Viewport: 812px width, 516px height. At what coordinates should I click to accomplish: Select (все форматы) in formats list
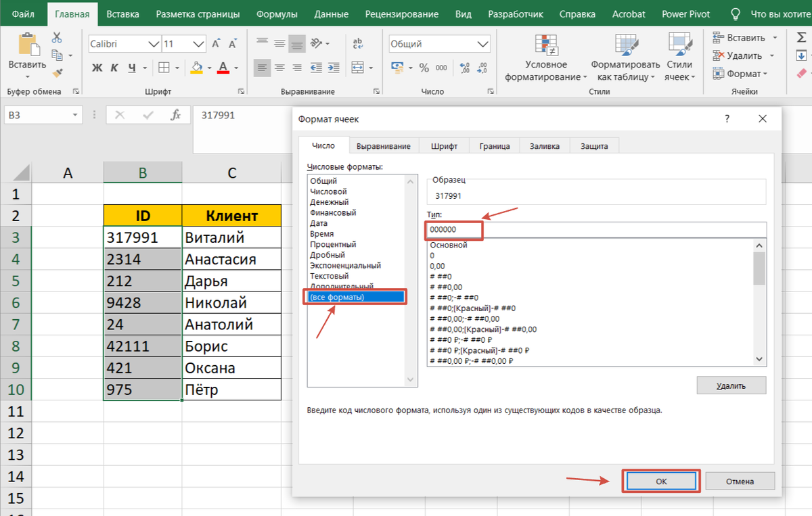[356, 297]
